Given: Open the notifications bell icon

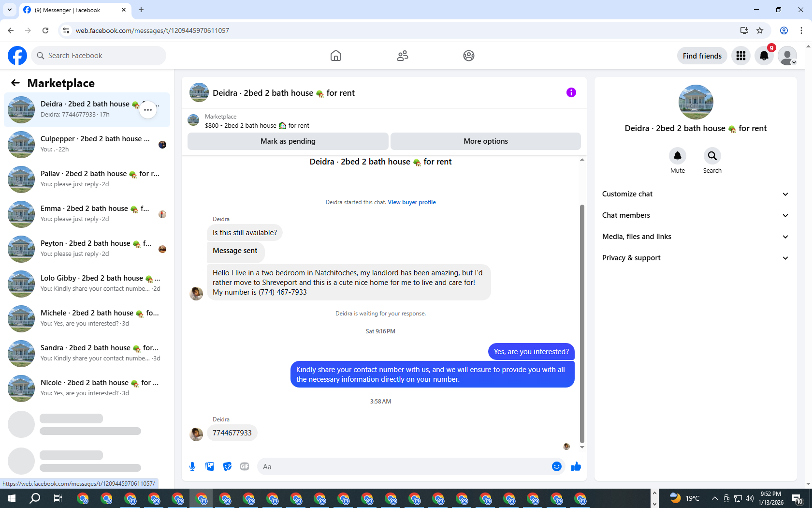Looking at the screenshot, I should click(x=764, y=56).
